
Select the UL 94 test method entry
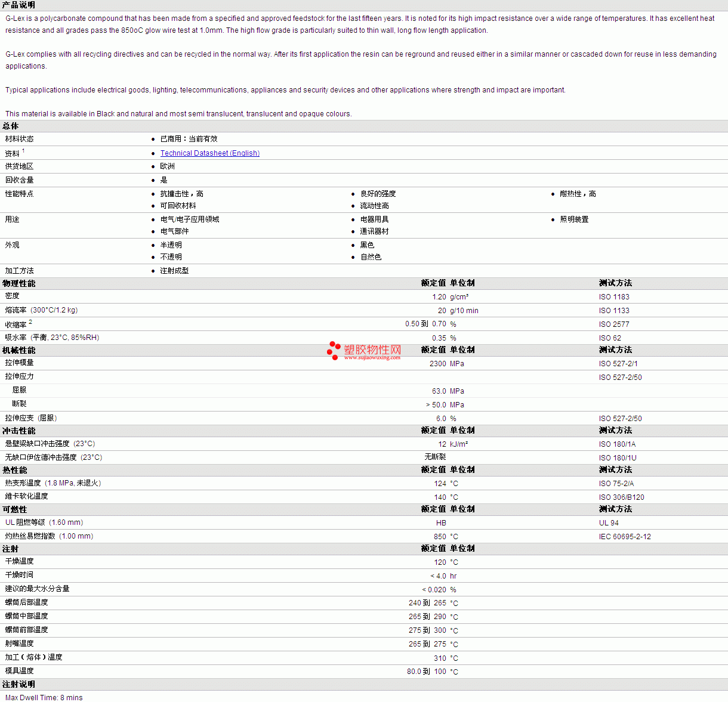pyautogui.click(x=609, y=523)
